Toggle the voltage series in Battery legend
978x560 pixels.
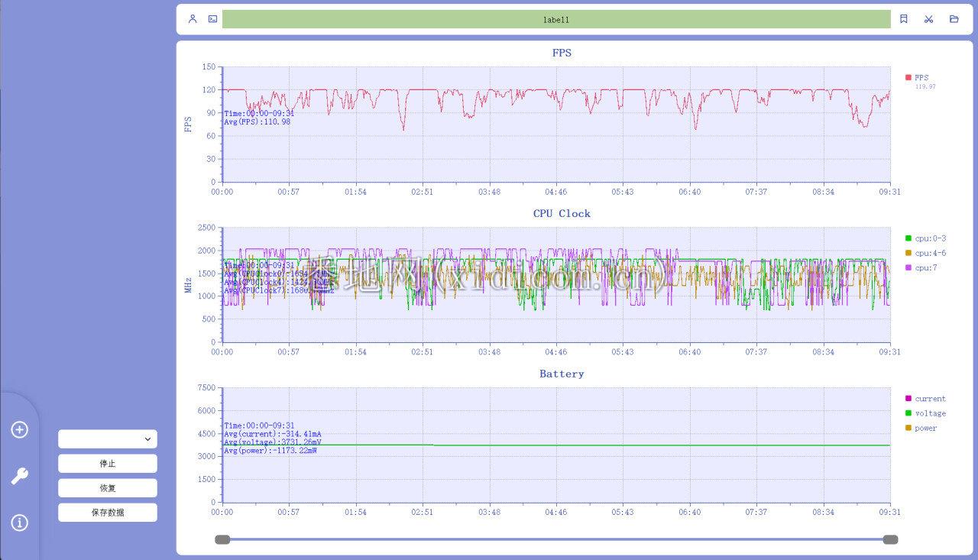tap(925, 413)
